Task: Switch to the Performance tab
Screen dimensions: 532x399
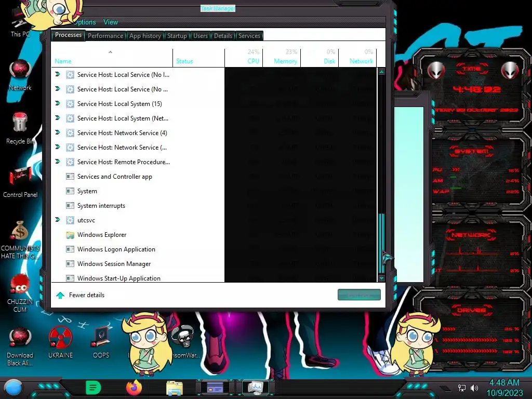Action: click(105, 36)
